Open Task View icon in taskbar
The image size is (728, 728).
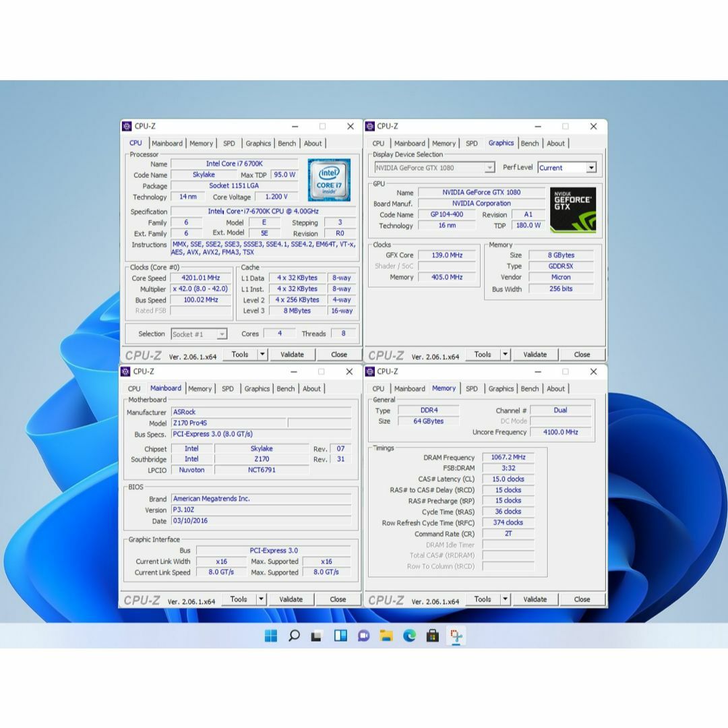pyautogui.click(x=317, y=636)
